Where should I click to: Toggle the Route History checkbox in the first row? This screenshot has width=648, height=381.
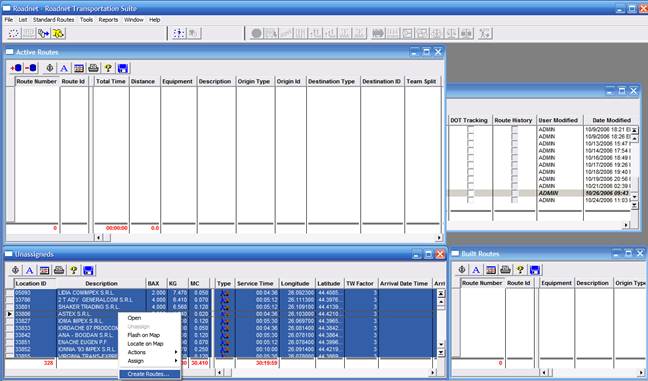point(515,129)
